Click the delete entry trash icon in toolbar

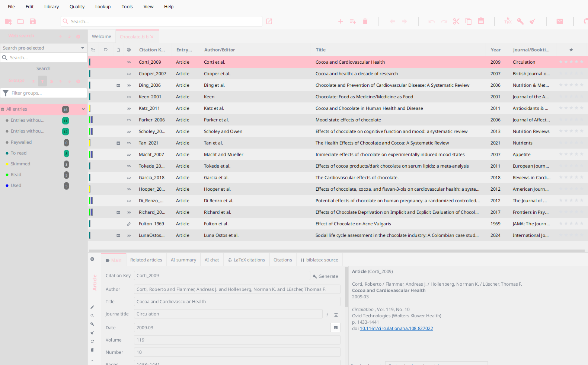pos(365,22)
